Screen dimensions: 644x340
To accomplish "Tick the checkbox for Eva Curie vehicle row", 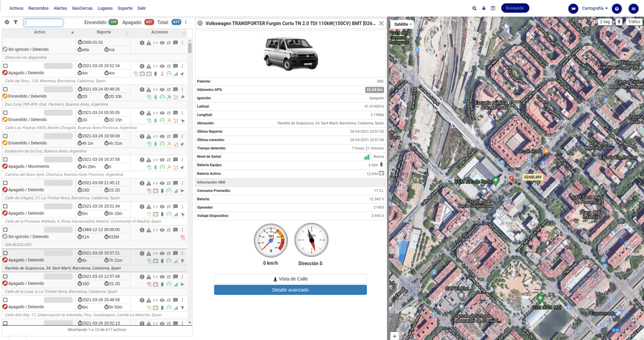I will tap(5, 89).
